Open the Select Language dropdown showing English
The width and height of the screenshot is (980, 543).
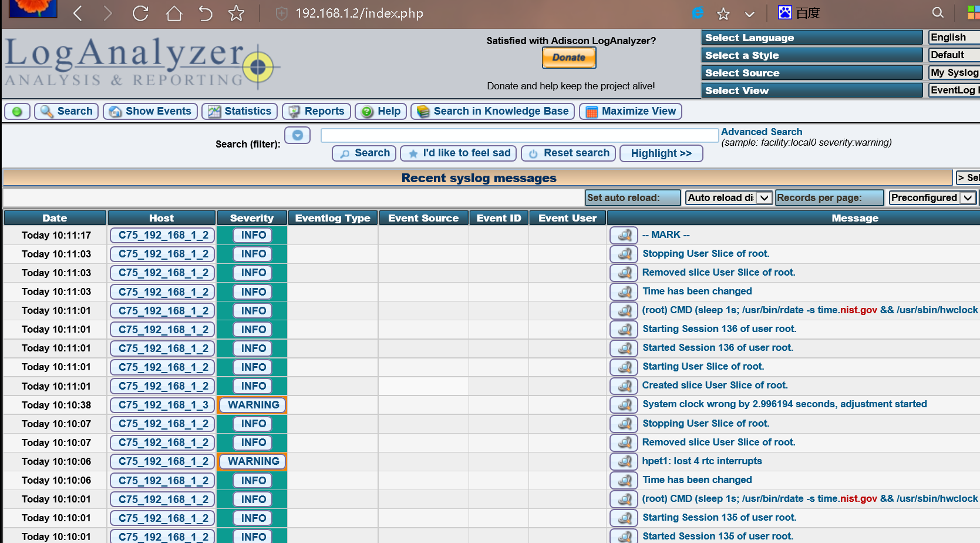[954, 37]
